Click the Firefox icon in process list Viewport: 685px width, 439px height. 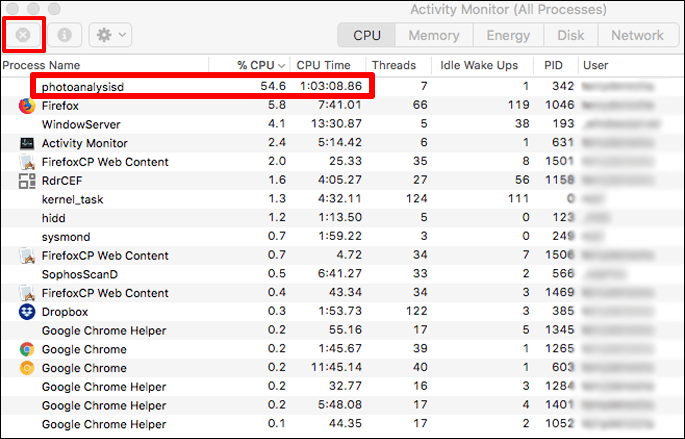[27, 105]
